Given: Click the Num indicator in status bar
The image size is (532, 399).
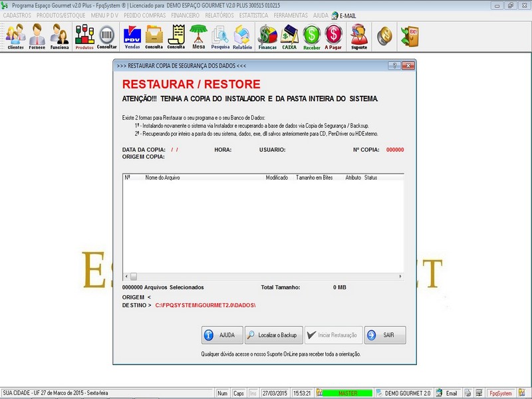Looking at the screenshot, I should [x=223, y=393].
